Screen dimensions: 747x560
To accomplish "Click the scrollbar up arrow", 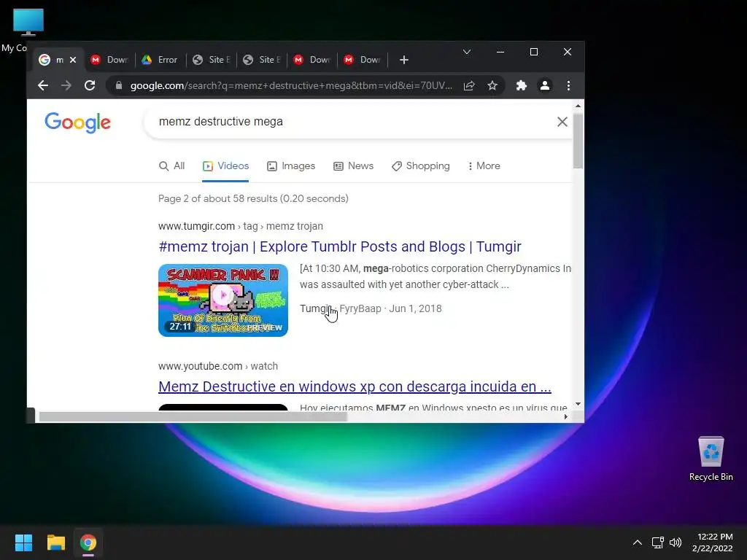I will (x=578, y=106).
